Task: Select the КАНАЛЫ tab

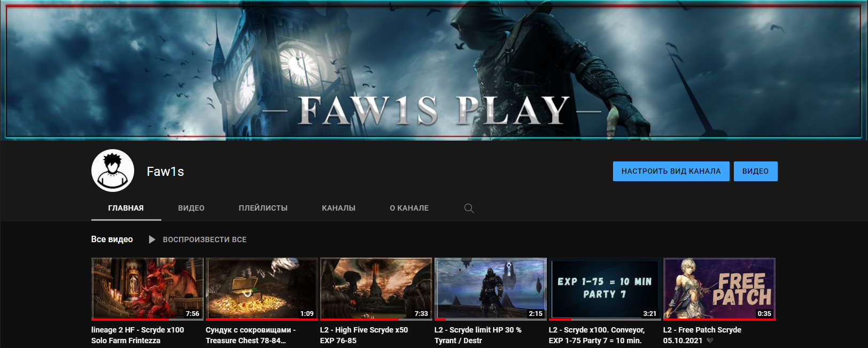Action: click(338, 208)
